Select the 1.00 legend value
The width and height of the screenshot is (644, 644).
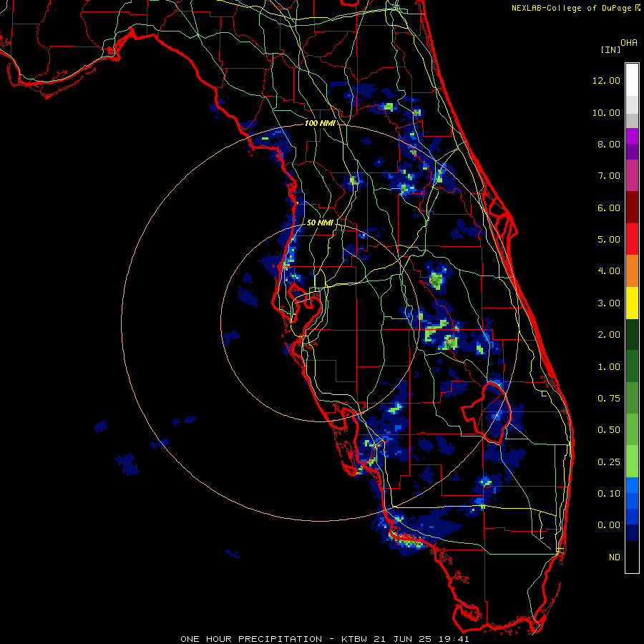coord(609,367)
